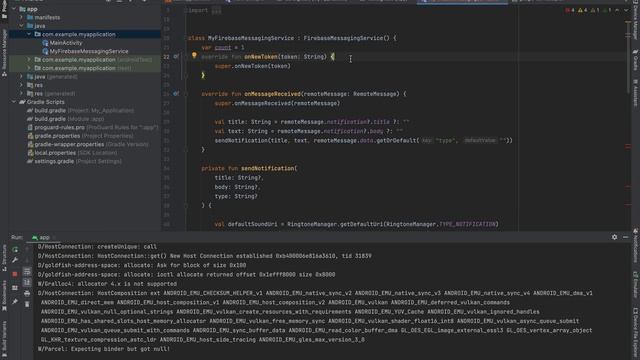Expand the java (generated) folder

pos(21,77)
